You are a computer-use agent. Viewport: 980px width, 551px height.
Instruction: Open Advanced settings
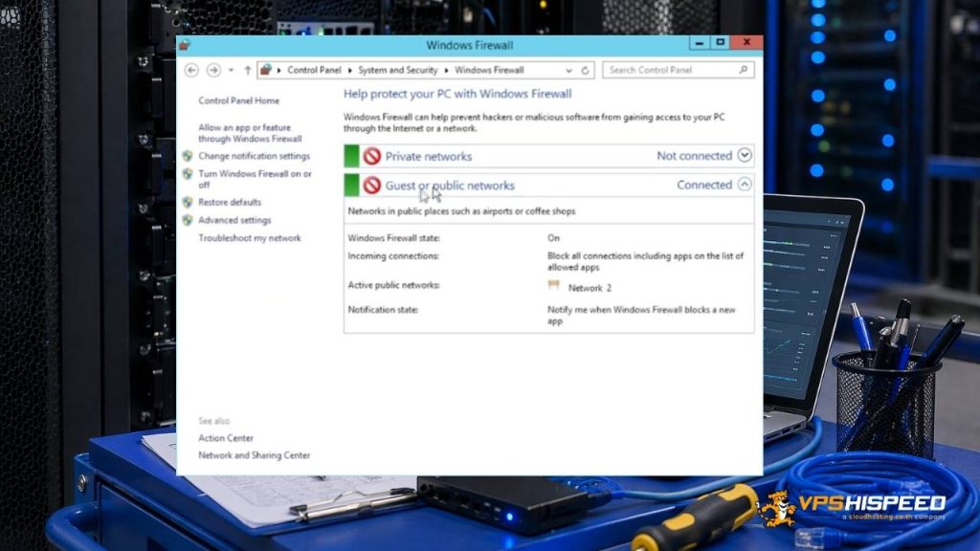[234, 221]
